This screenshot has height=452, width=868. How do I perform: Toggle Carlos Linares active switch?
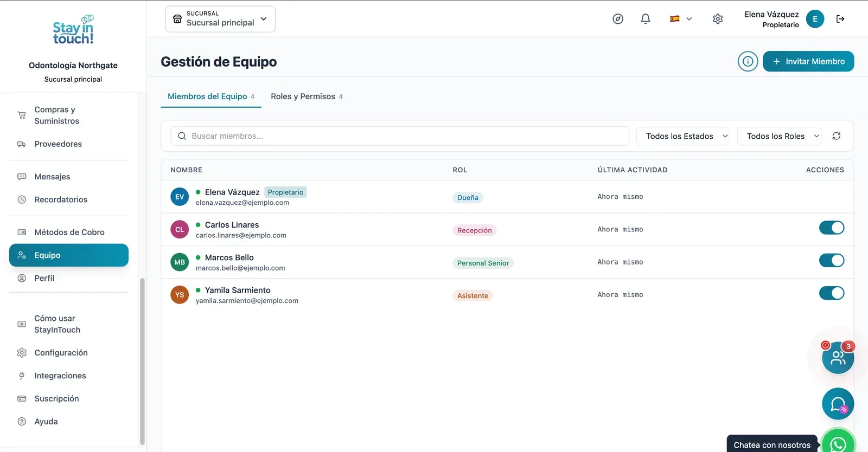coord(832,228)
